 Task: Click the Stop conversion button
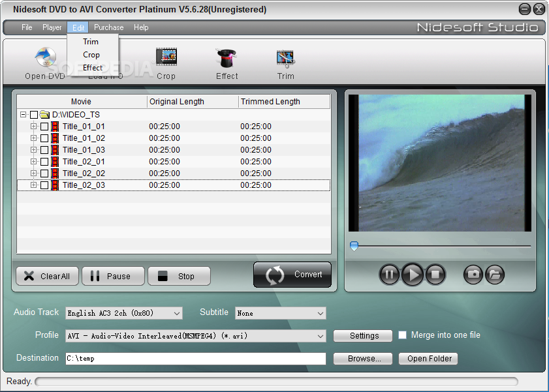pos(179,276)
